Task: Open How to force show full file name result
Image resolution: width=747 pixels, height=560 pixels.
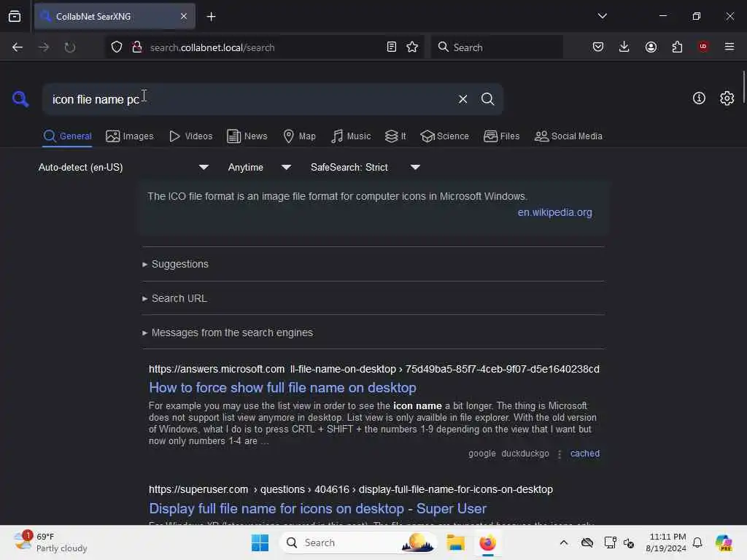Action: pyautogui.click(x=282, y=388)
